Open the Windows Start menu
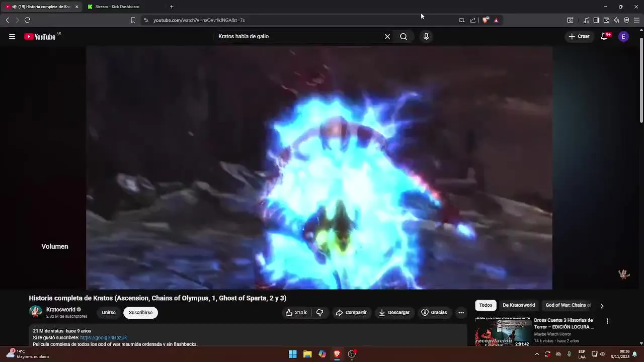 click(292, 354)
